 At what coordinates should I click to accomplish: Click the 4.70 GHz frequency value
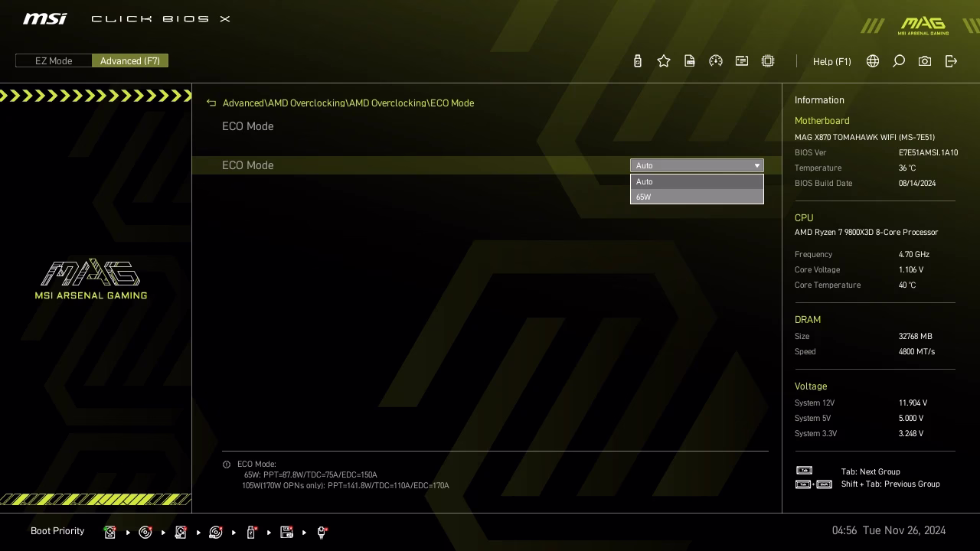tap(914, 255)
